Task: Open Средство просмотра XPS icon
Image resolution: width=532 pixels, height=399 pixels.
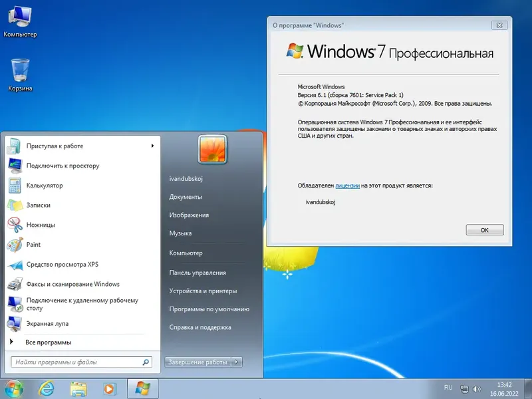Action: point(15,265)
